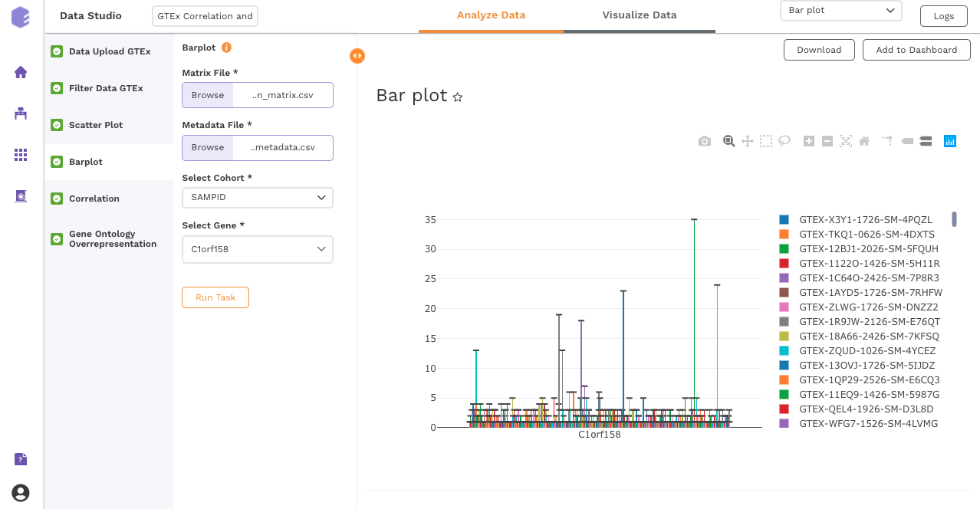Enable show closest data on hover

click(907, 141)
